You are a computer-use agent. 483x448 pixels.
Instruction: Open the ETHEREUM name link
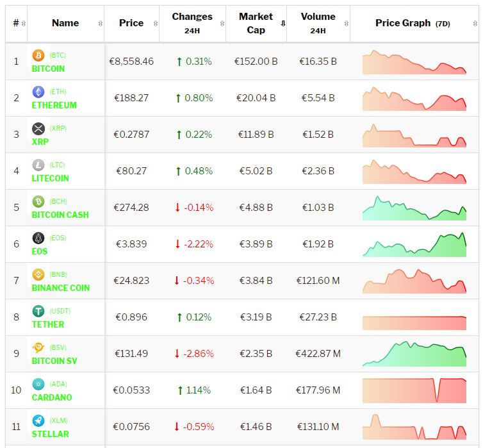click(54, 105)
